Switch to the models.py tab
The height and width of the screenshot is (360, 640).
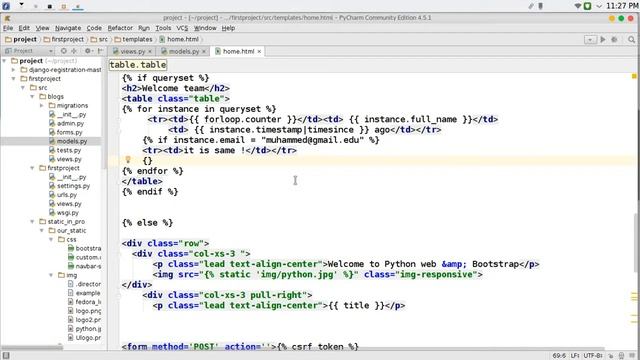183,51
